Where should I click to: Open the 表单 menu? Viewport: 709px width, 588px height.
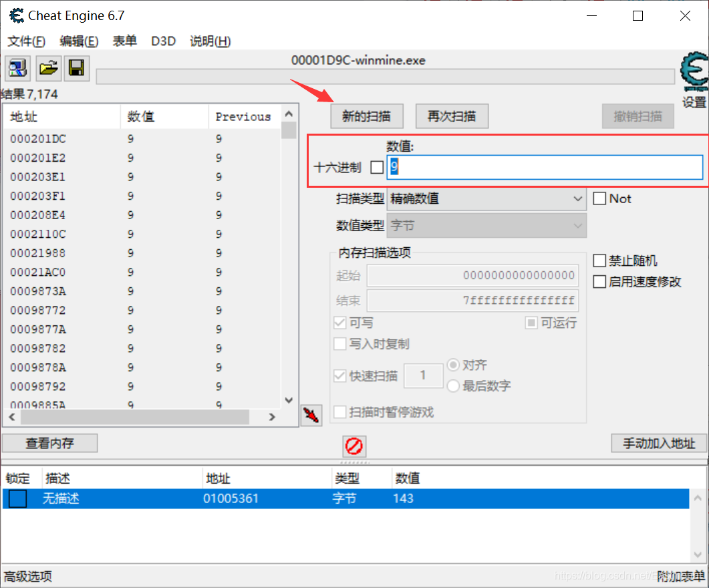click(125, 41)
